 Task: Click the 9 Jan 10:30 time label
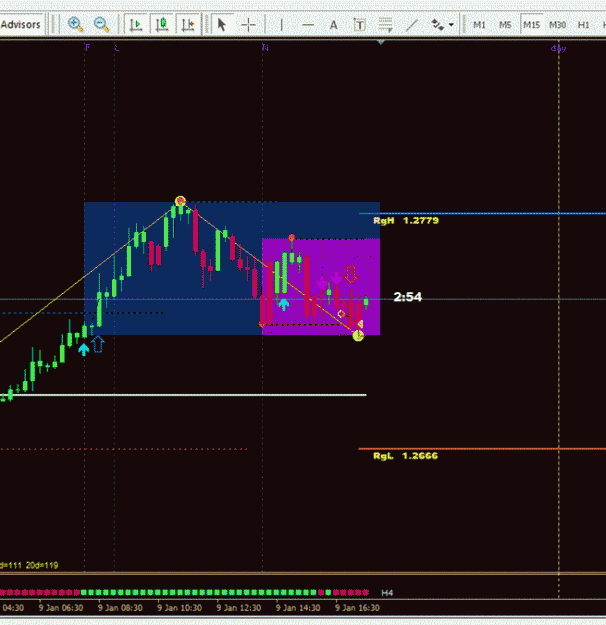[x=179, y=608]
